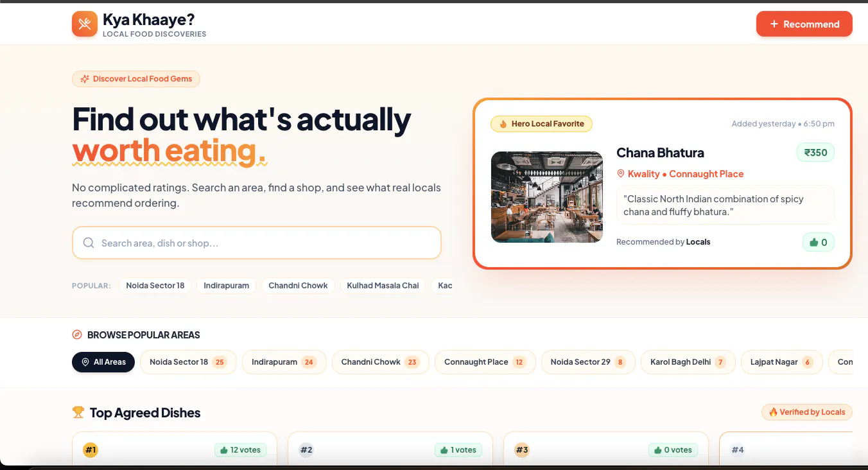This screenshot has height=470, width=868.
Task: Click the compass icon beside Browse Popular Areas
Action: point(77,335)
